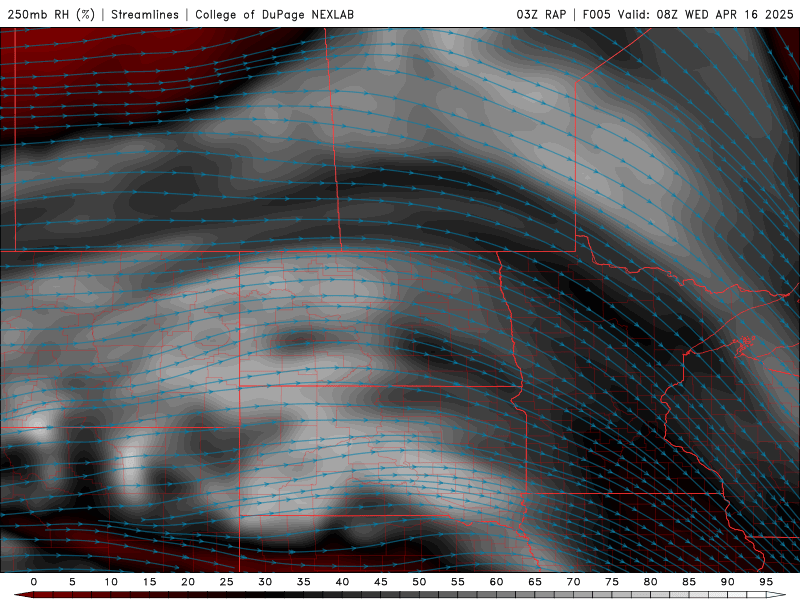The image size is (800, 600).
Task: Click the '65' colorbar scale label
Action: point(535,582)
